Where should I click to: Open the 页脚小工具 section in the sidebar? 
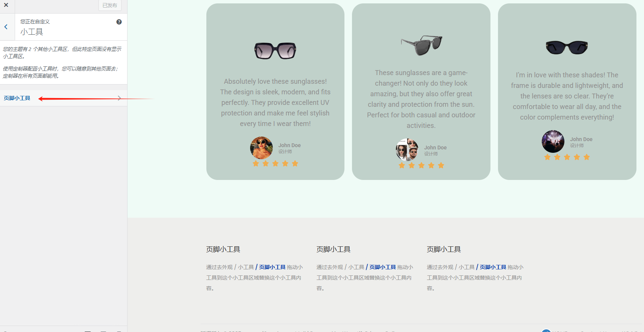[63, 98]
